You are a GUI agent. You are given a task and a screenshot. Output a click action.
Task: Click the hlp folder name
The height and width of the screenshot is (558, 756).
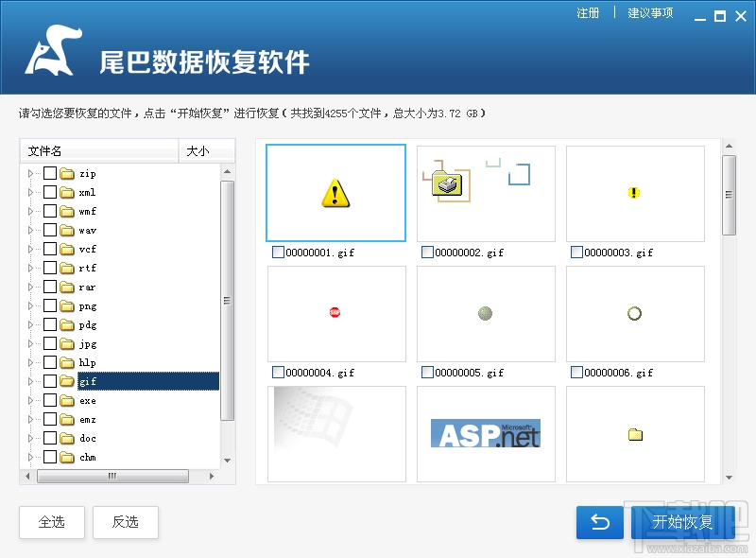[87, 362]
